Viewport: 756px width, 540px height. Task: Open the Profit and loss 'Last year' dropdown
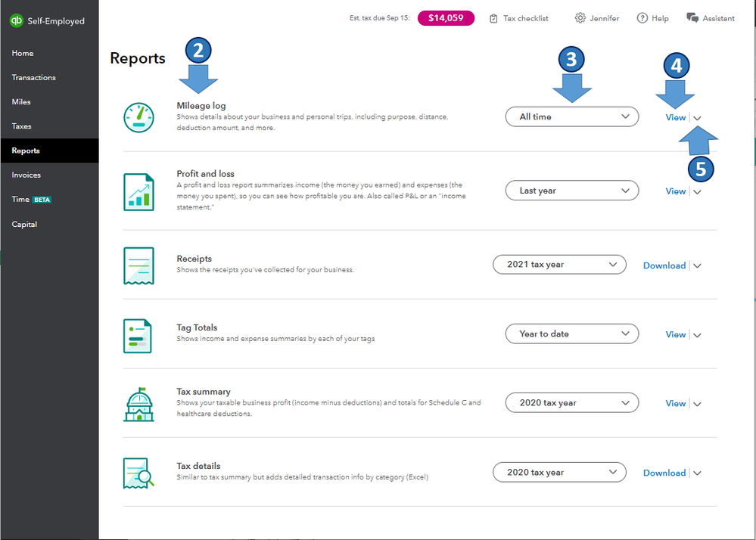click(572, 191)
